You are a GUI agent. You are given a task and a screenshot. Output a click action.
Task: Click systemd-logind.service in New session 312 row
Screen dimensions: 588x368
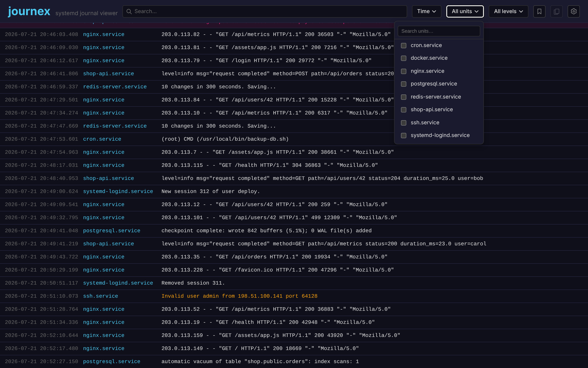(118, 192)
